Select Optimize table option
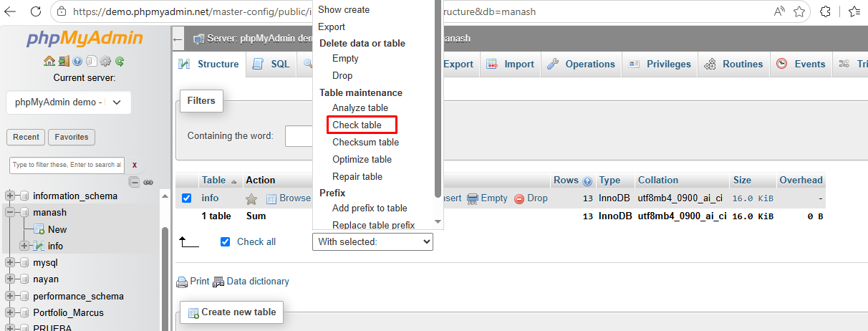 point(362,159)
